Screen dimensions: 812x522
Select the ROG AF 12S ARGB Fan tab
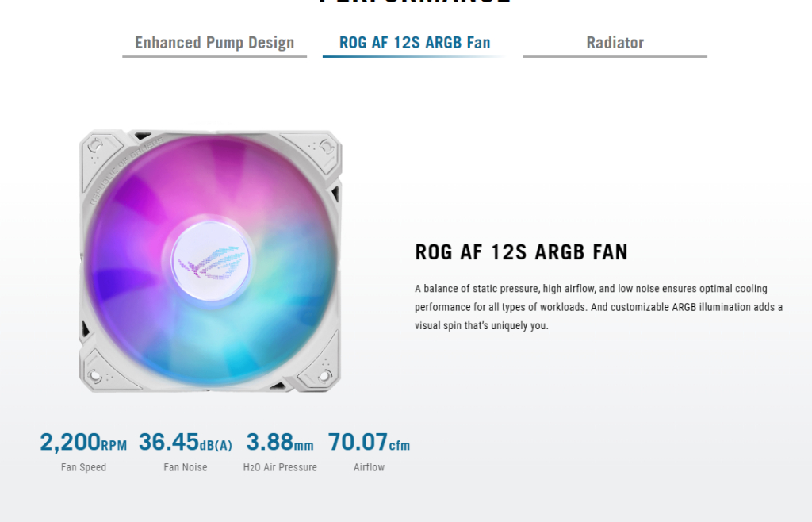point(415,42)
